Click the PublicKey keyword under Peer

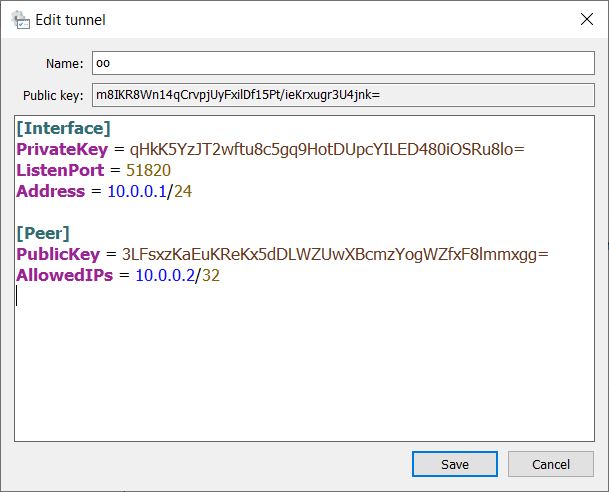click(56, 254)
